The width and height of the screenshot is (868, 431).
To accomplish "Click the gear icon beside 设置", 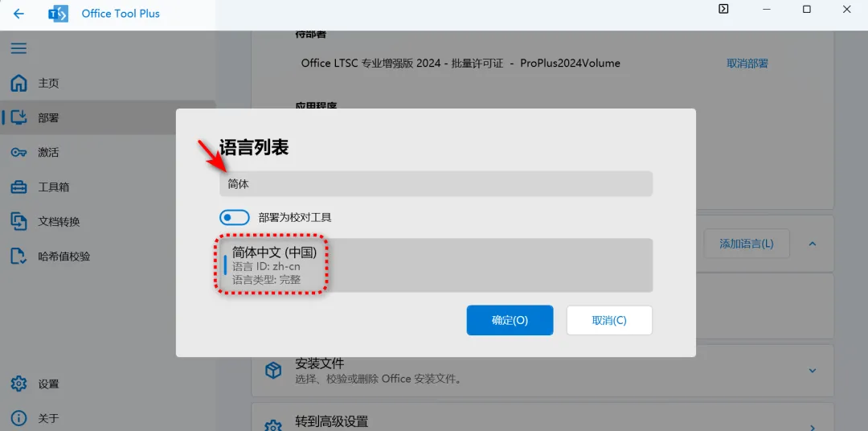I will click(x=18, y=384).
